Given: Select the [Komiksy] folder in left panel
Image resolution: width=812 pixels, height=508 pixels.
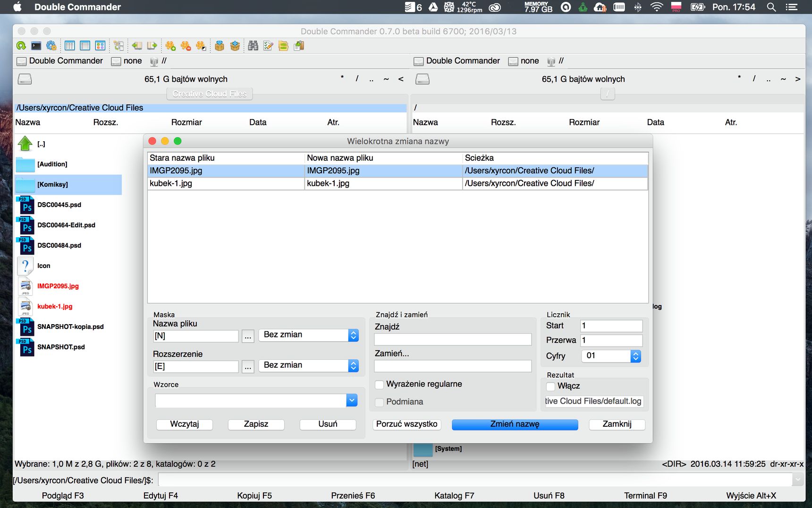Looking at the screenshot, I should pos(68,184).
